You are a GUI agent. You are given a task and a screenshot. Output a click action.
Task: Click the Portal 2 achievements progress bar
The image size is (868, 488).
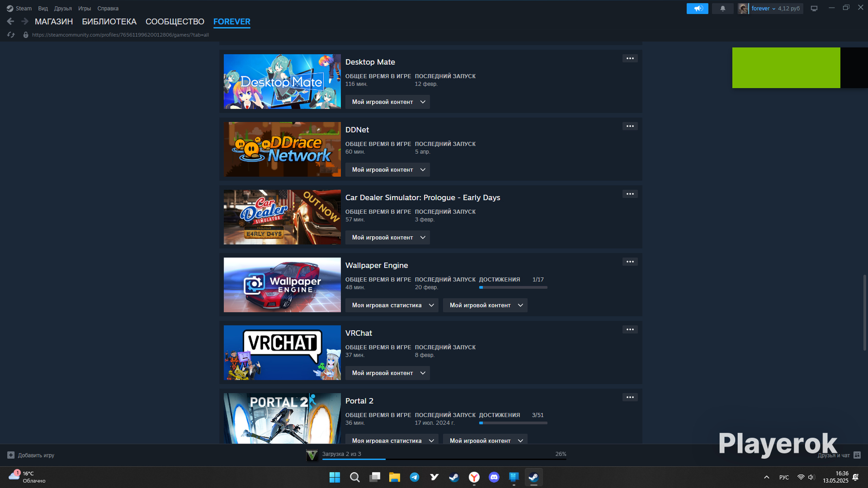point(513,423)
